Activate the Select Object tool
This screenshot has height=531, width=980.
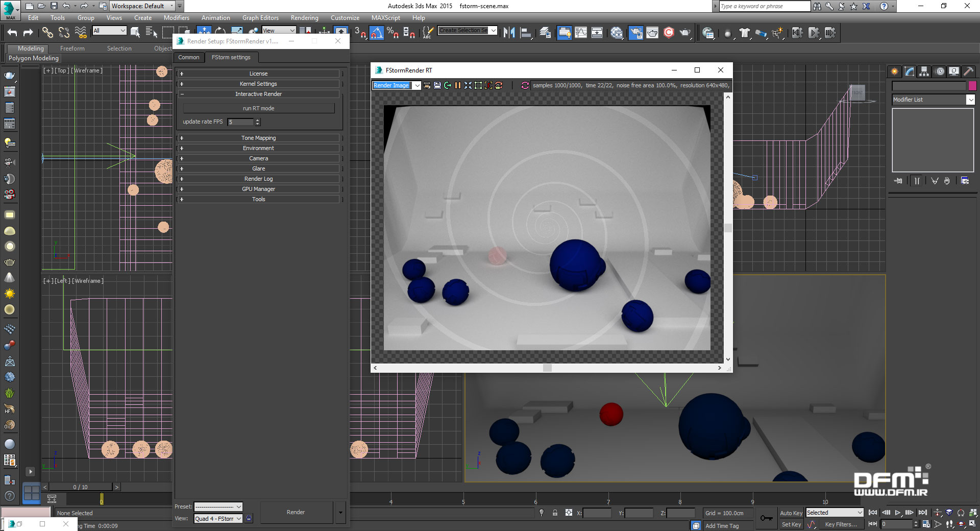pyautogui.click(x=135, y=33)
